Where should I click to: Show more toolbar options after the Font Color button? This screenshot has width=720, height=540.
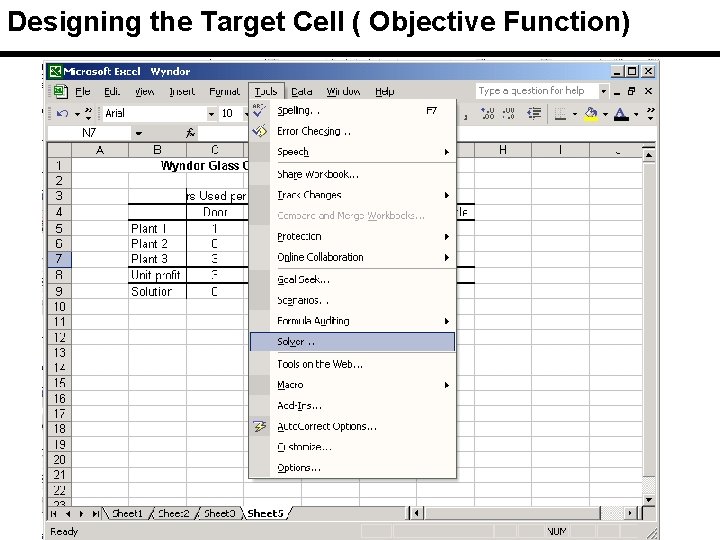[651, 114]
